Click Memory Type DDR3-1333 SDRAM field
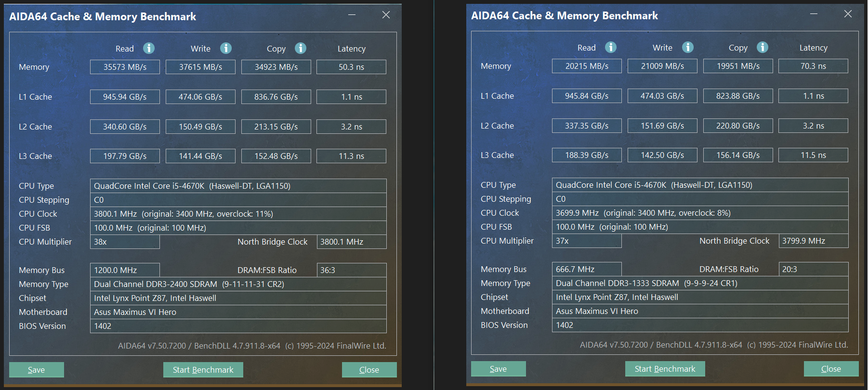 coord(700,283)
